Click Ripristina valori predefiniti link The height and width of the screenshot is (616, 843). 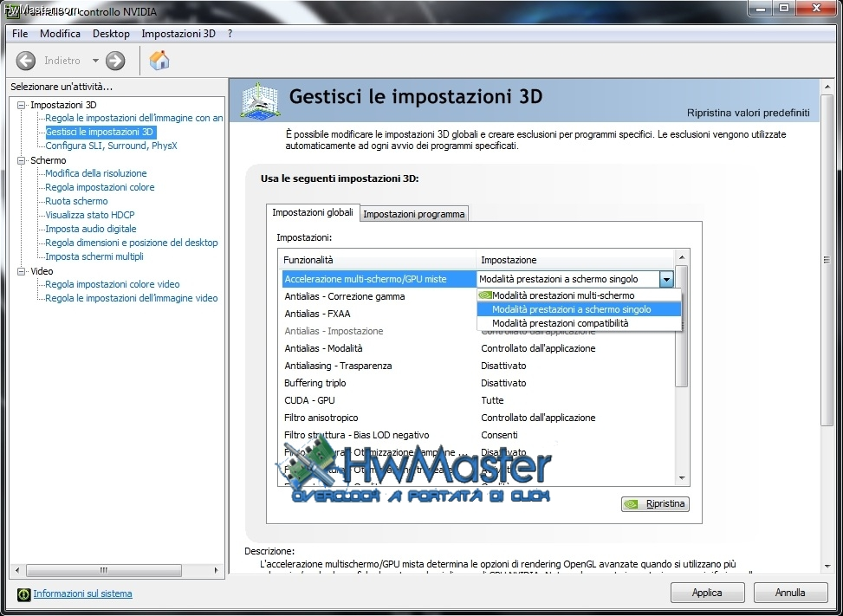748,113
